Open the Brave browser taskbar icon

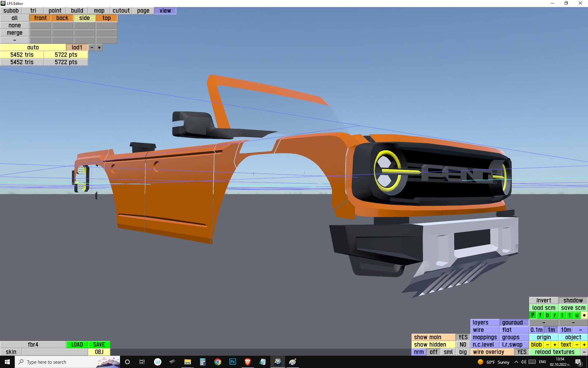[x=247, y=362]
